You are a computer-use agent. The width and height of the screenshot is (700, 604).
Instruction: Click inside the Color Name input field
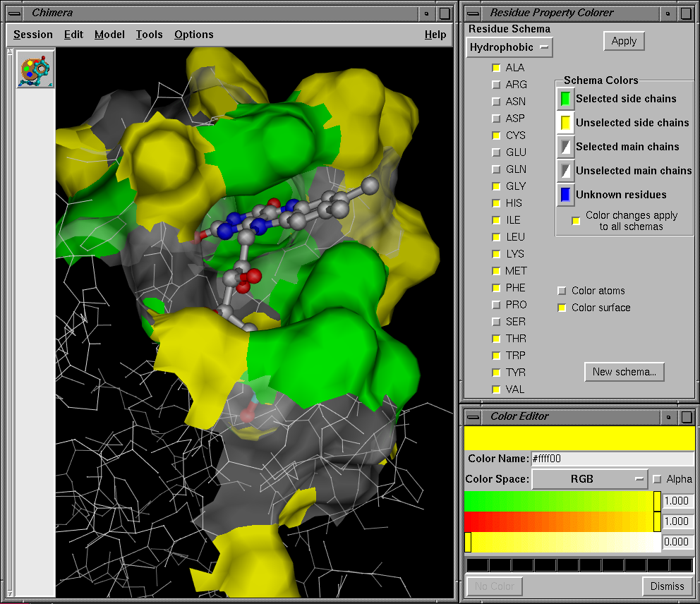(x=614, y=459)
